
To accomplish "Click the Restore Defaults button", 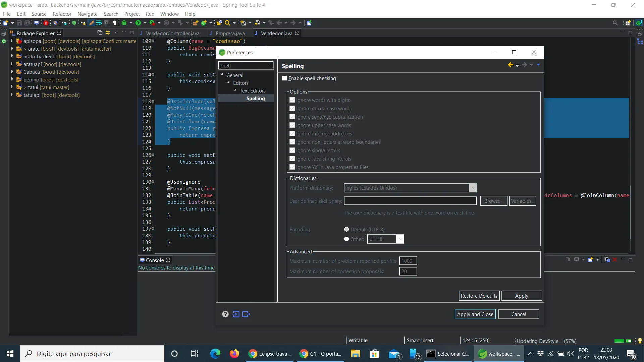I will (x=479, y=296).
